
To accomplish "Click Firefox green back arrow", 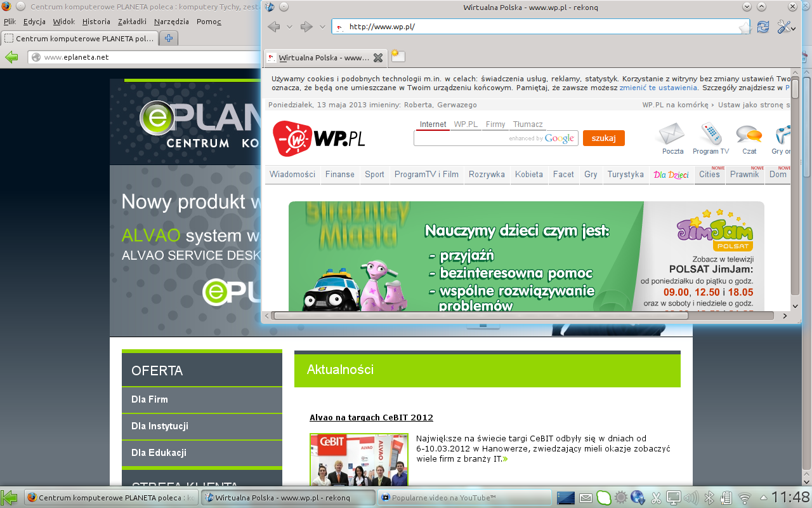I will [x=11, y=57].
